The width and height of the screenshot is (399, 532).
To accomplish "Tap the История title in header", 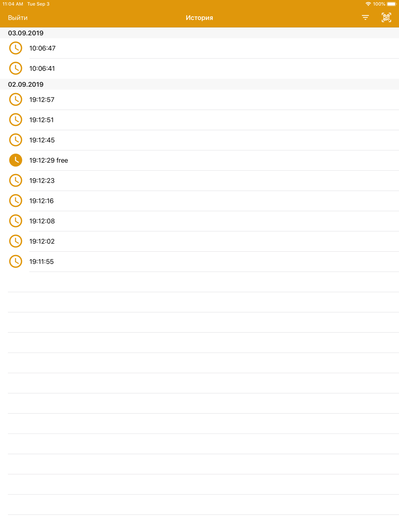I will coord(199,18).
